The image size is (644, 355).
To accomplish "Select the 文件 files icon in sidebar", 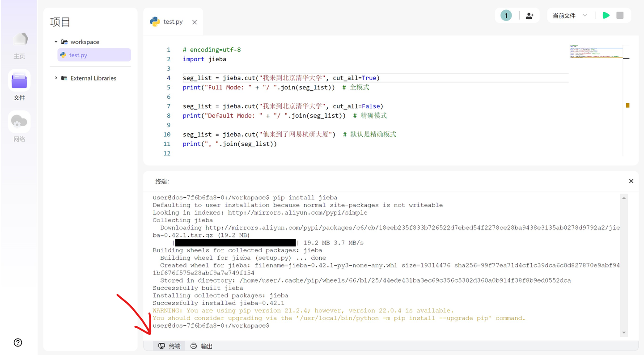I will click(19, 81).
